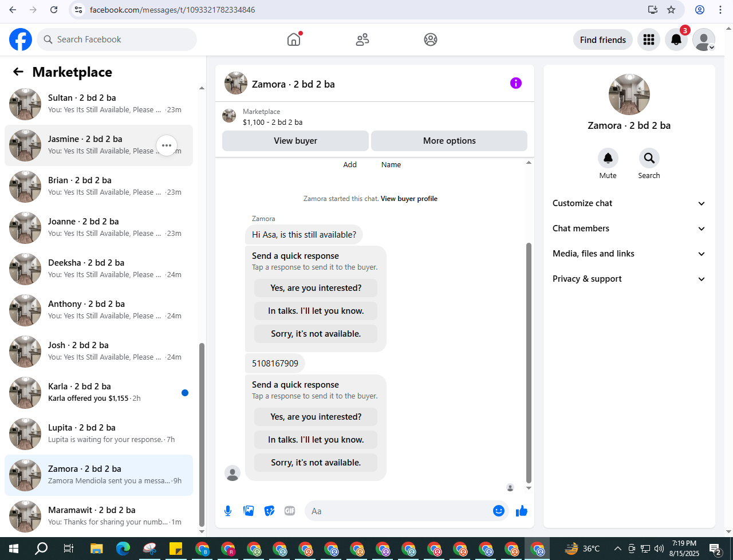The height and width of the screenshot is (560, 733).
Task: Open Windows taskbar search
Action: tap(41, 549)
